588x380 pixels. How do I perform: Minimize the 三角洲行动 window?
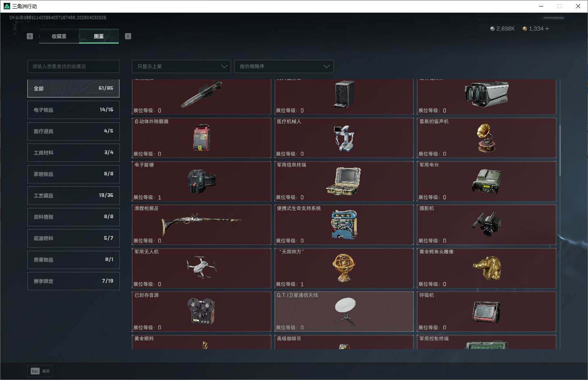(x=541, y=6)
